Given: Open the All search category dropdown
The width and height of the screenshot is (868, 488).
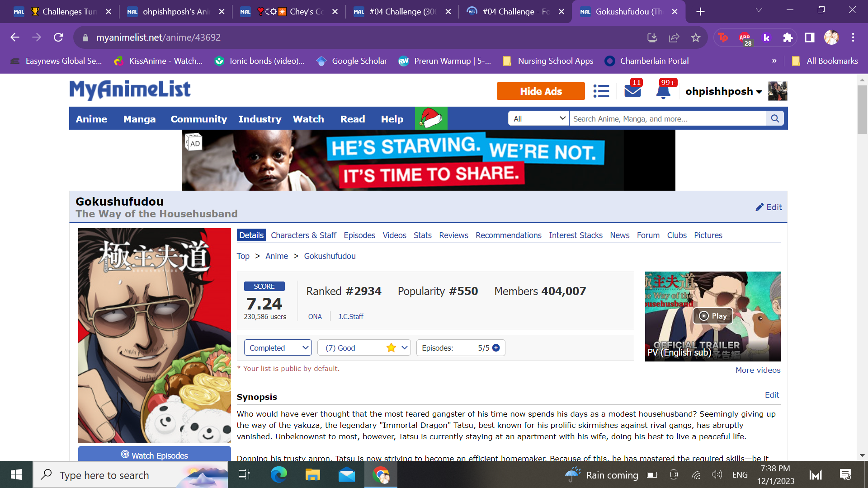Looking at the screenshot, I should pos(538,118).
